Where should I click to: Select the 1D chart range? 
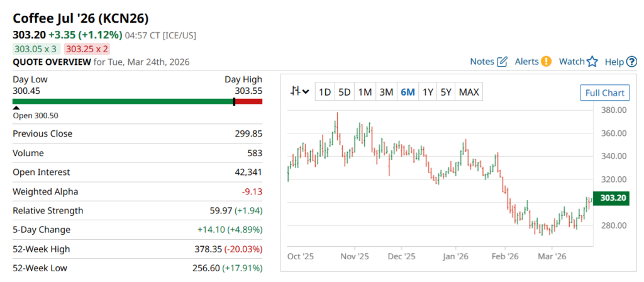[x=325, y=93]
